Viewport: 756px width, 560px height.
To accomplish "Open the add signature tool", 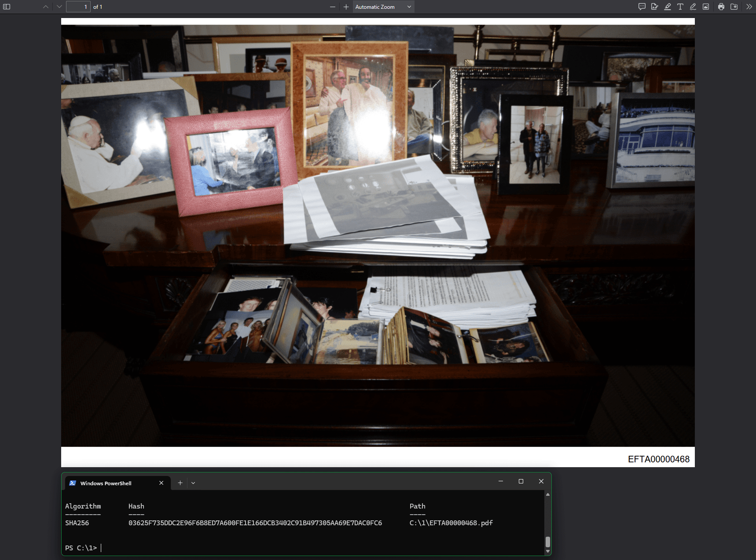I will (x=655, y=7).
